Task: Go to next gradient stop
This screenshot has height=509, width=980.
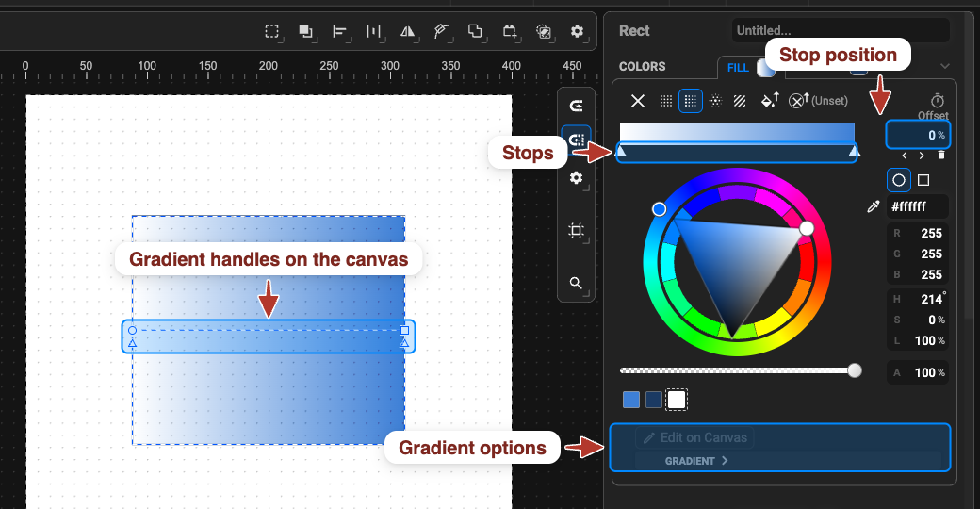Action: tap(922, 156)
